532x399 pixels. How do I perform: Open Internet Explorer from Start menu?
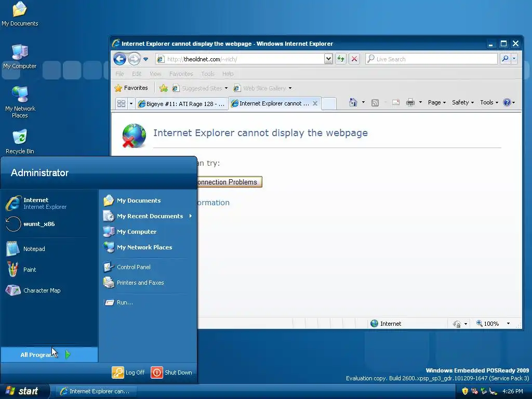coord(49,203)
